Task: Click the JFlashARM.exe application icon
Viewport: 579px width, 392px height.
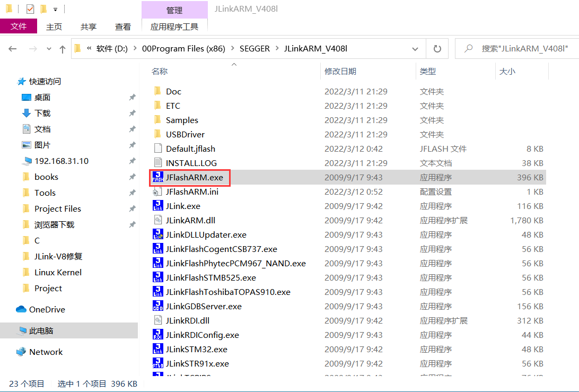Action: coord(157,177)
